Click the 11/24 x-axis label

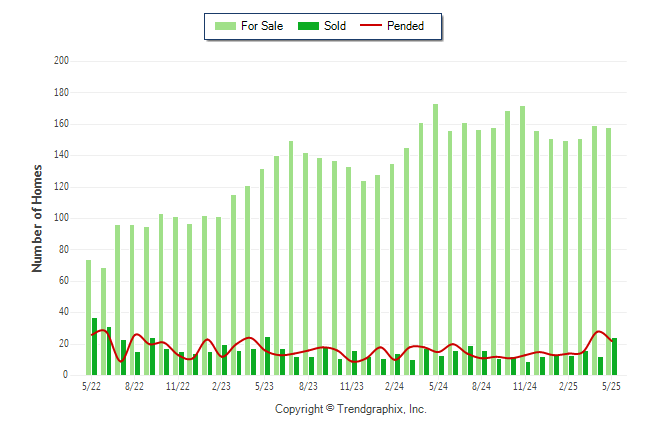(525, 386)
